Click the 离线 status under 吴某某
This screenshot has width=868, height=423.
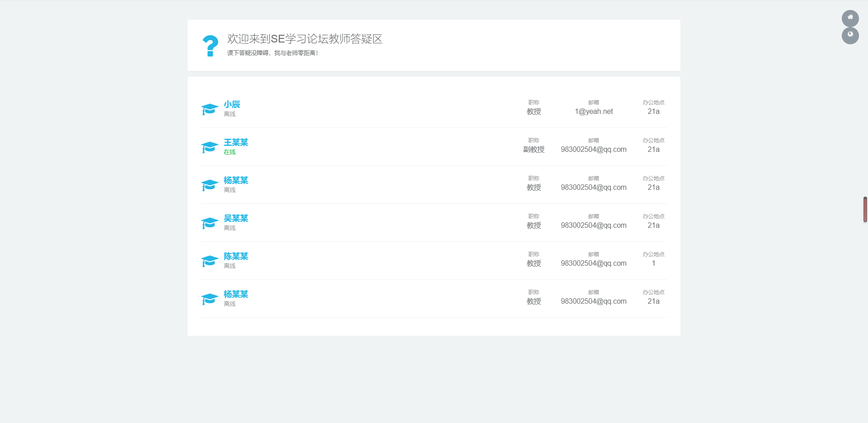(230, 228)
